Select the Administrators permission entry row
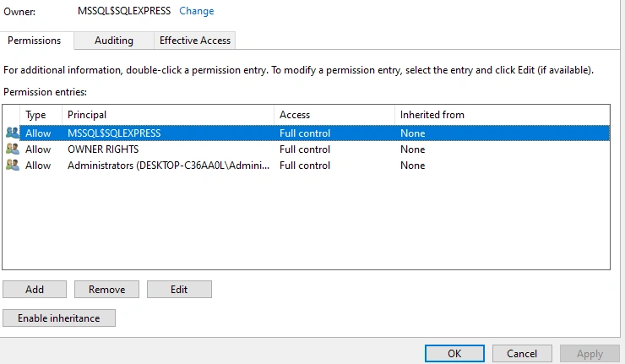This screenshot has height=364, width=625. pos(306,165)
